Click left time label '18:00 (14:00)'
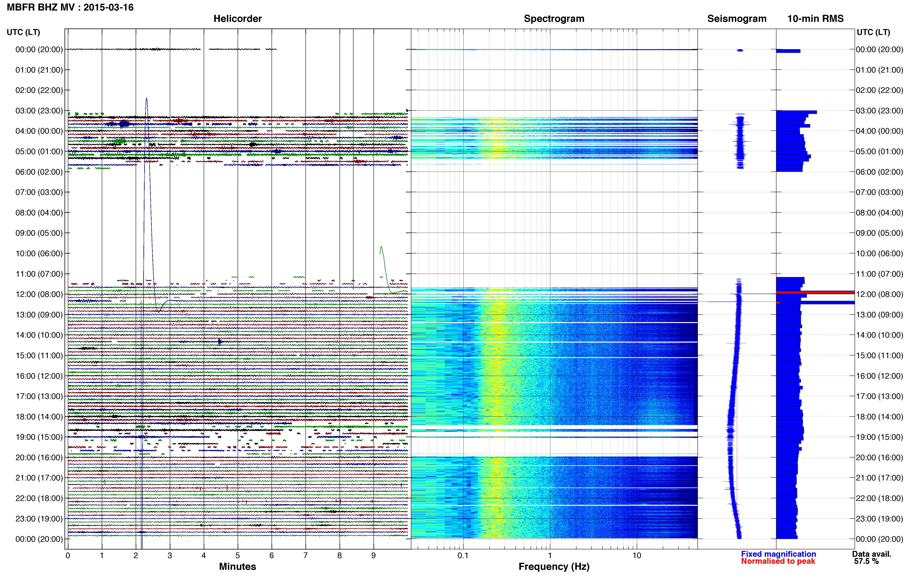This screenshot has width=924, height=578. (39, 417)
